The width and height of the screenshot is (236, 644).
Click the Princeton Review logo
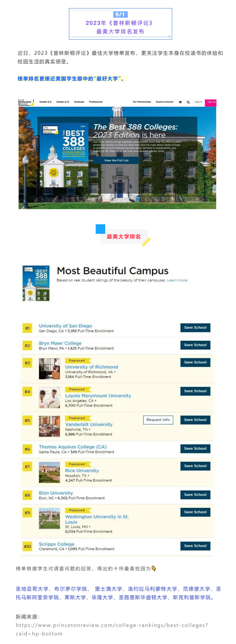point(26,102)
